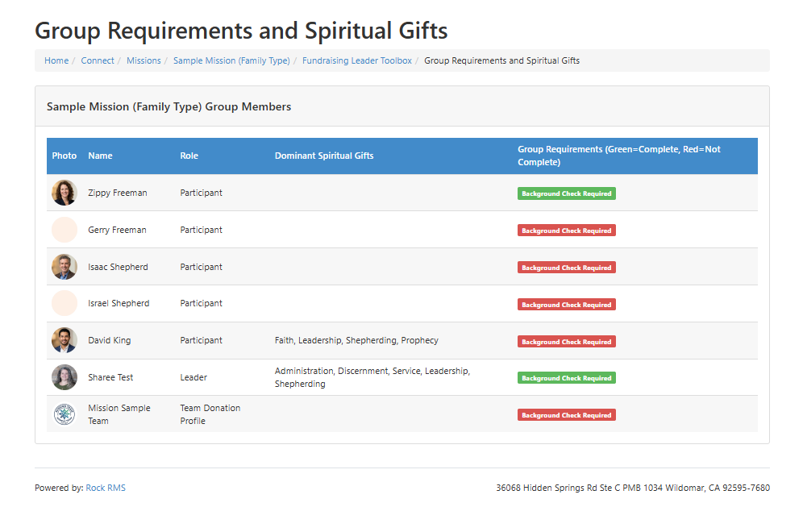
Task: Select the name Sharee Test
Action: pyautogui.click(x=110, y=377)
